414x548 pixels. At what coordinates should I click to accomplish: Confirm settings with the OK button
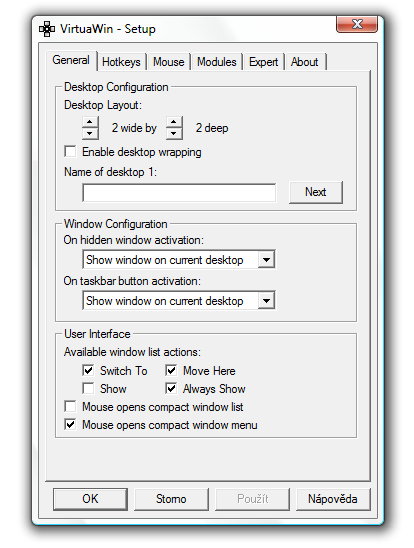(90, 499)
